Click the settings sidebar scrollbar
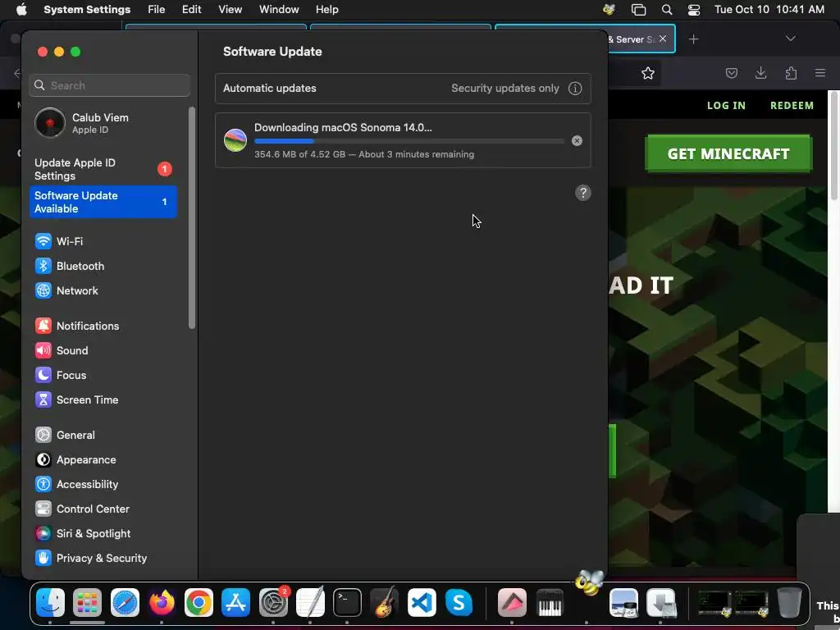 (192, 217)
